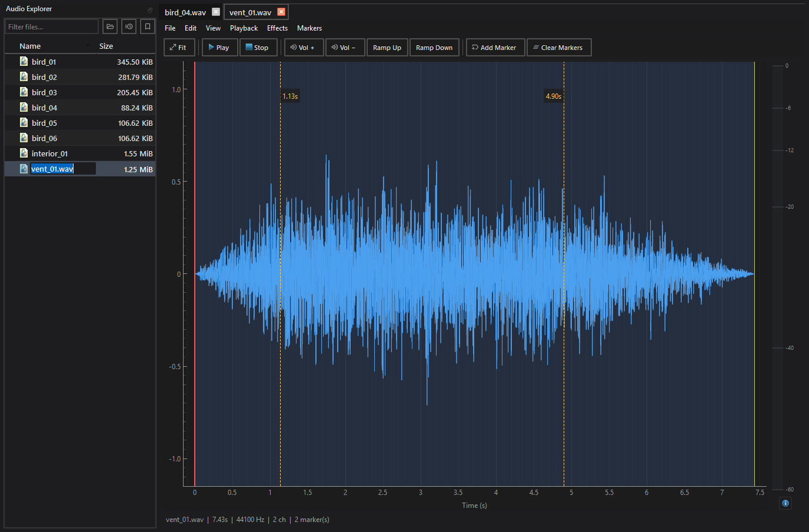This screenshot has height=532, width=809.
Task: Focus the Filter files input field
Action: point(52,26)
